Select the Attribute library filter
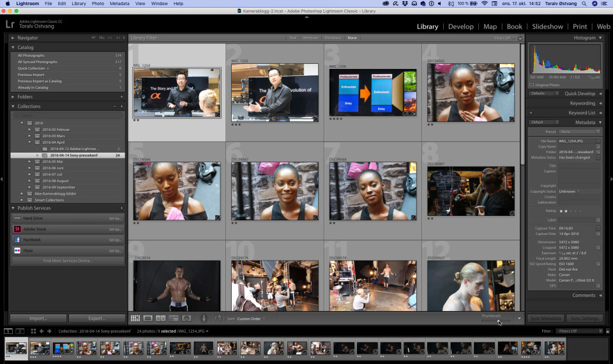 coord(310,38)
